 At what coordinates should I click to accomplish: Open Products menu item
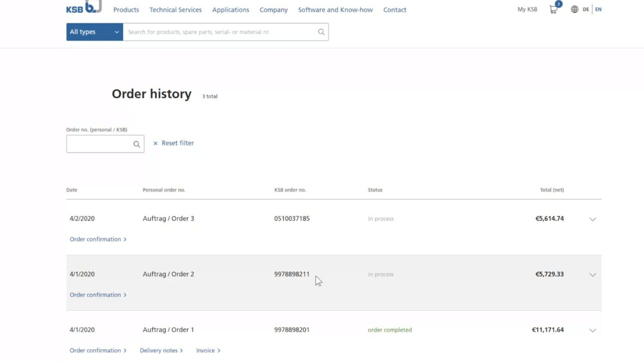point(126,10)
